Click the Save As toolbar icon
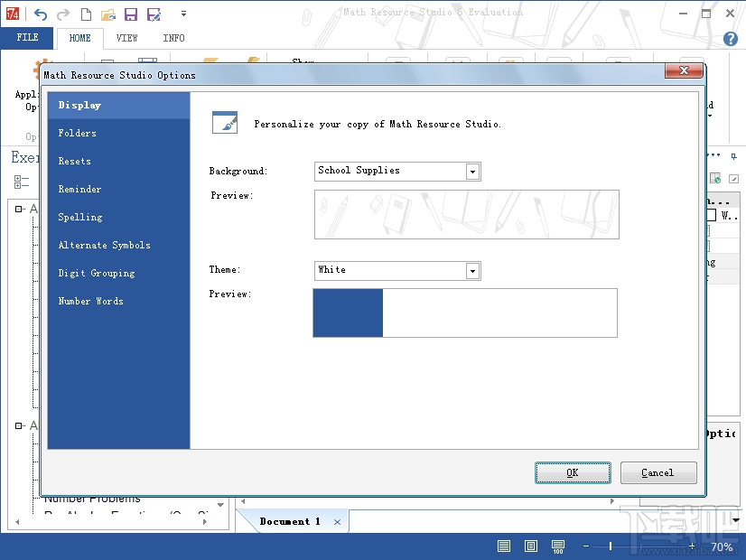The width and height of the screenshot is (746, 560). (x=154, y=14)
